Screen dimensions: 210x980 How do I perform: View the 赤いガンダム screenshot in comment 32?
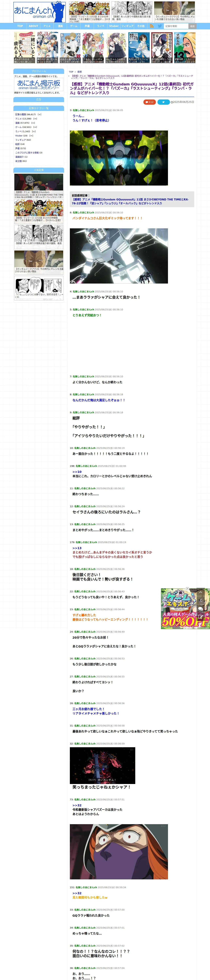pos(103,765)
